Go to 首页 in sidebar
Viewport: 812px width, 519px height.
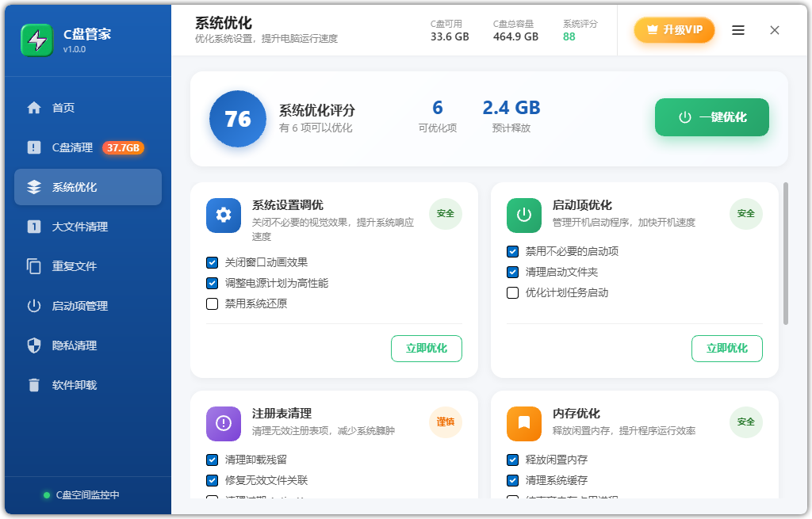point(88,108)
